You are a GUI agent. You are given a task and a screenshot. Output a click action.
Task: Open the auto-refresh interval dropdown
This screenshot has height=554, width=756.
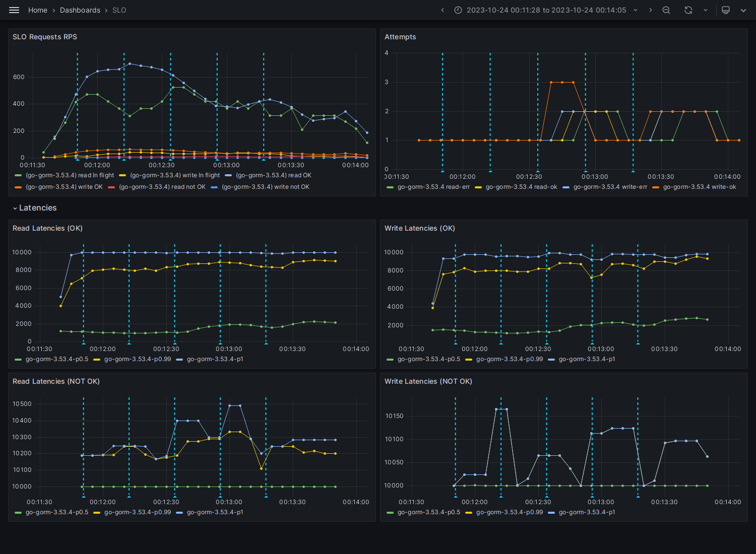pyautogui.click(x=705, y=10)
